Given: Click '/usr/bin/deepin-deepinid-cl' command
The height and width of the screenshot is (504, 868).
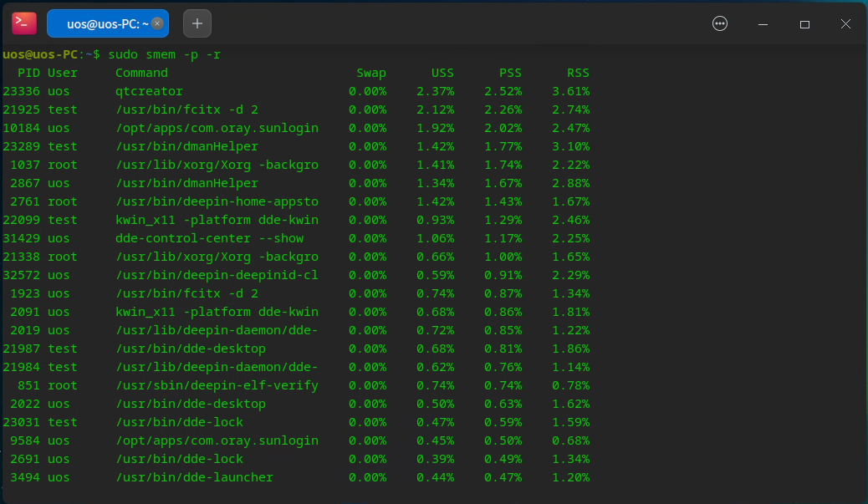Looking at the screenshot, I should (217, 275).
